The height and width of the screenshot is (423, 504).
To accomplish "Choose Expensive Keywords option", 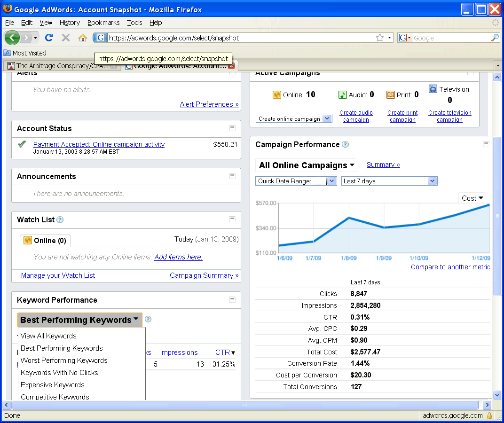I will [52, 385].
